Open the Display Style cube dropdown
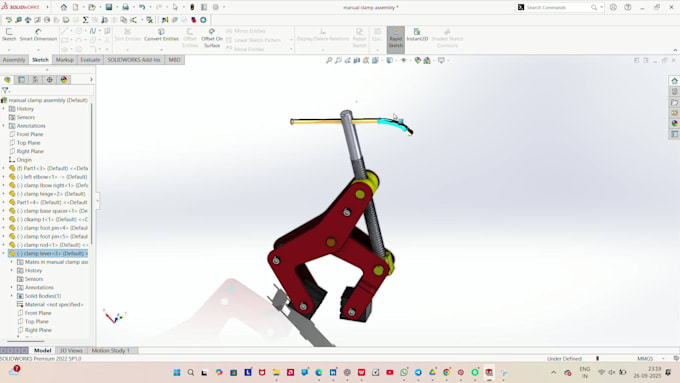The height and width of the screenshot is (383, 680). pos(390,60)
